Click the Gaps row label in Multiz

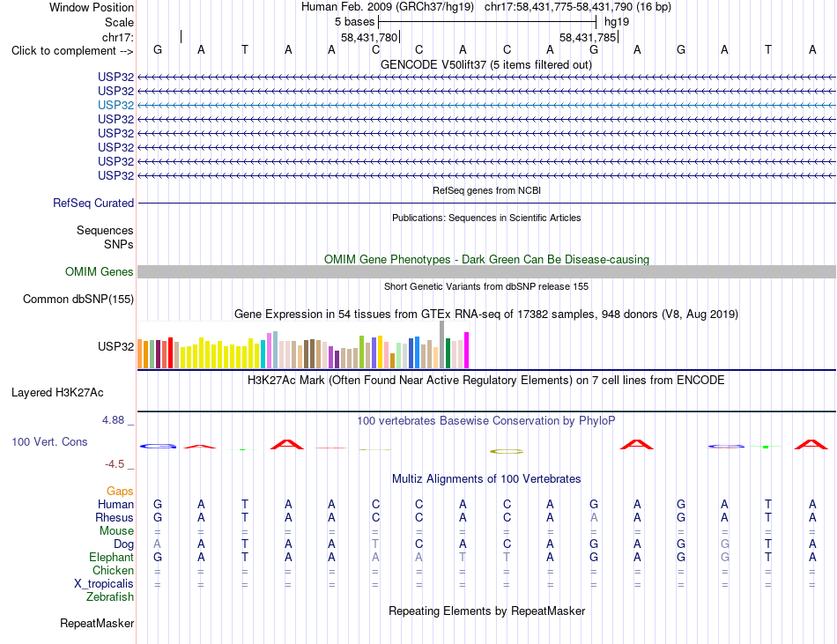click(120, 491)
